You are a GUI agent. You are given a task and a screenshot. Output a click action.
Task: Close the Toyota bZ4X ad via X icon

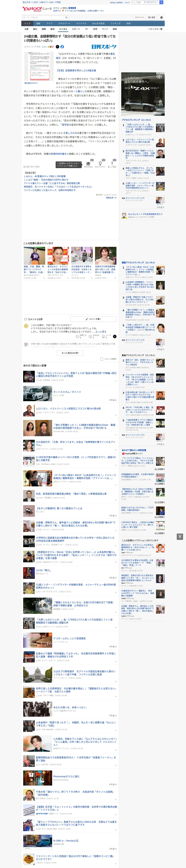(x=163, y=73)
